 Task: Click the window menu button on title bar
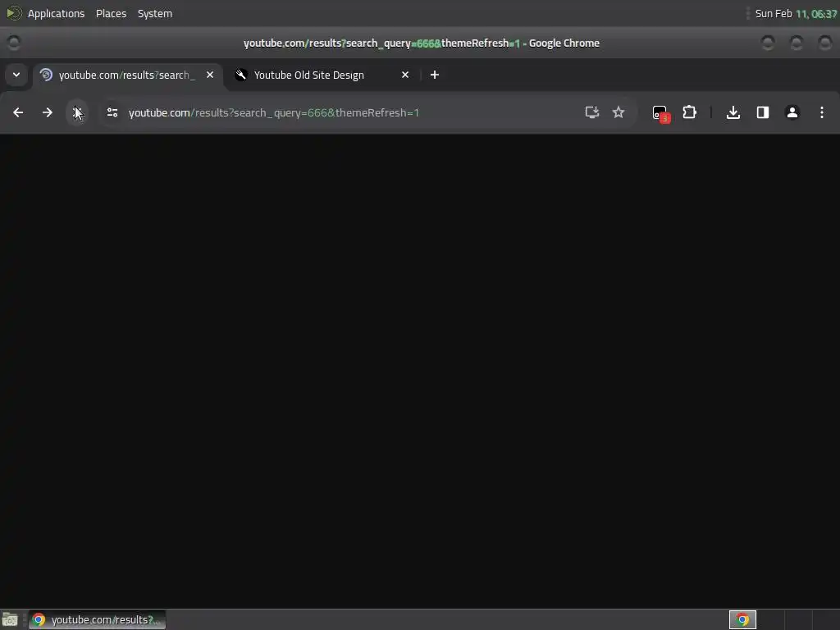point(14,43)
